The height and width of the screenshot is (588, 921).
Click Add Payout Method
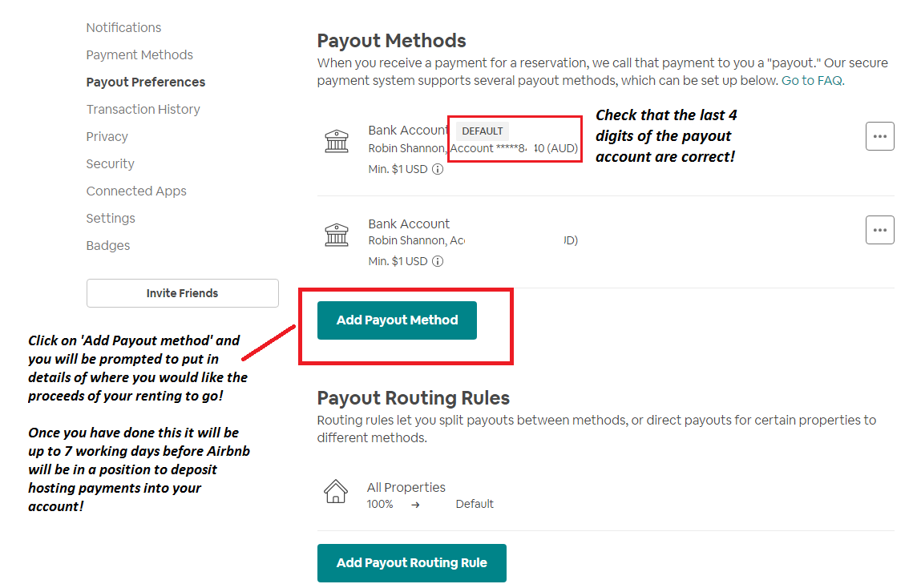397,320
